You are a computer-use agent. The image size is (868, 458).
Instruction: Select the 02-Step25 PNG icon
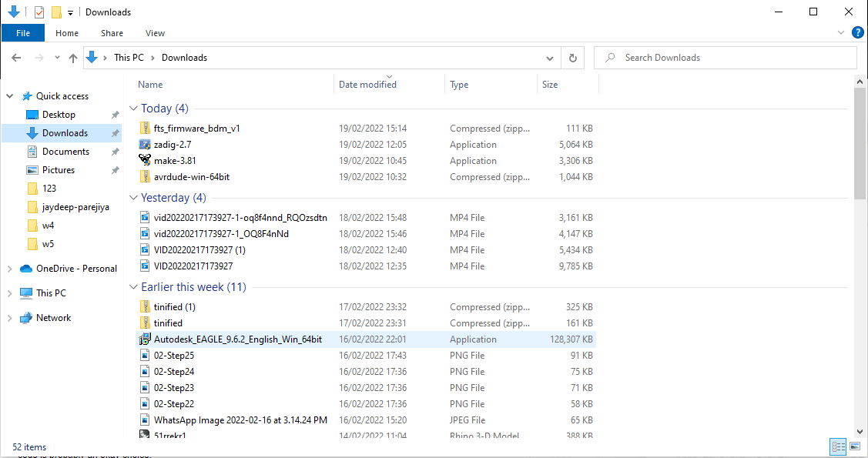coord(145,355)
